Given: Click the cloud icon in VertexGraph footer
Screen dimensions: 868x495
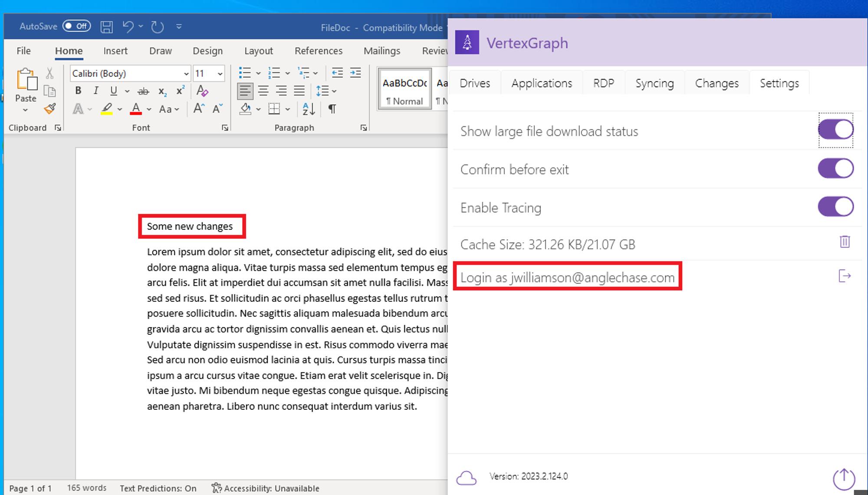Looking at the screenshot, I should (467, 478).
